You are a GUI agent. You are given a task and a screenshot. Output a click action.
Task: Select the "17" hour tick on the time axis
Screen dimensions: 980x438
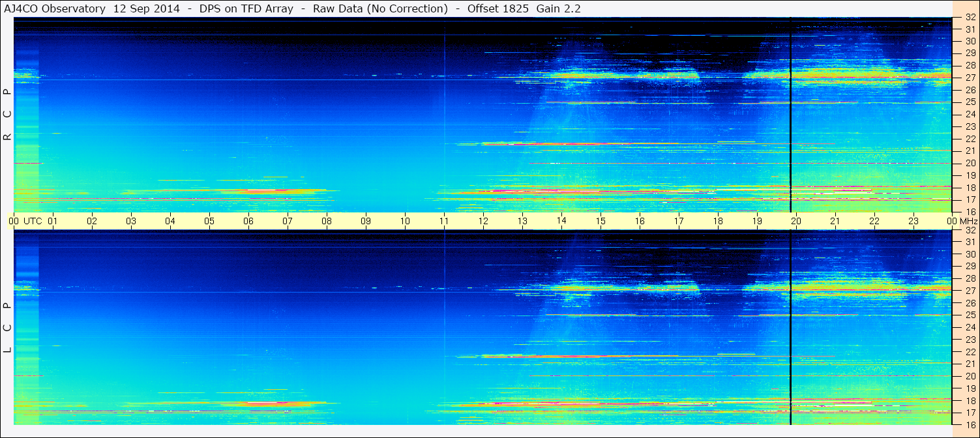tap(679, 221)
